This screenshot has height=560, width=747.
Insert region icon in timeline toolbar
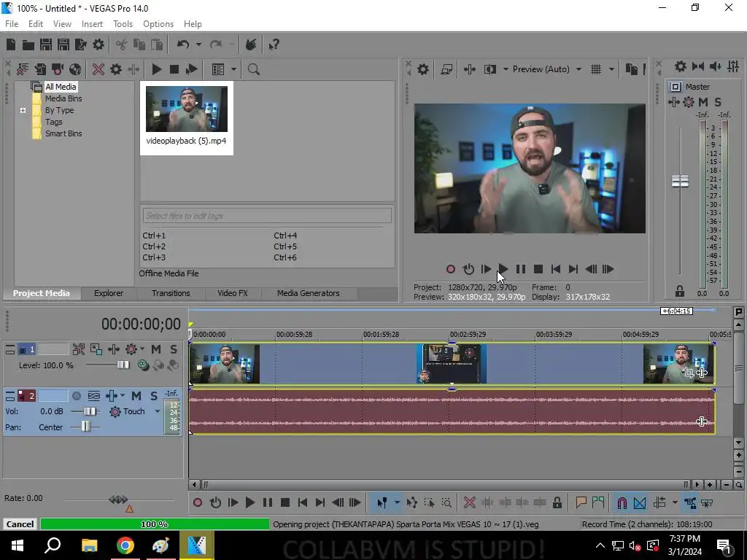[598, 502]
